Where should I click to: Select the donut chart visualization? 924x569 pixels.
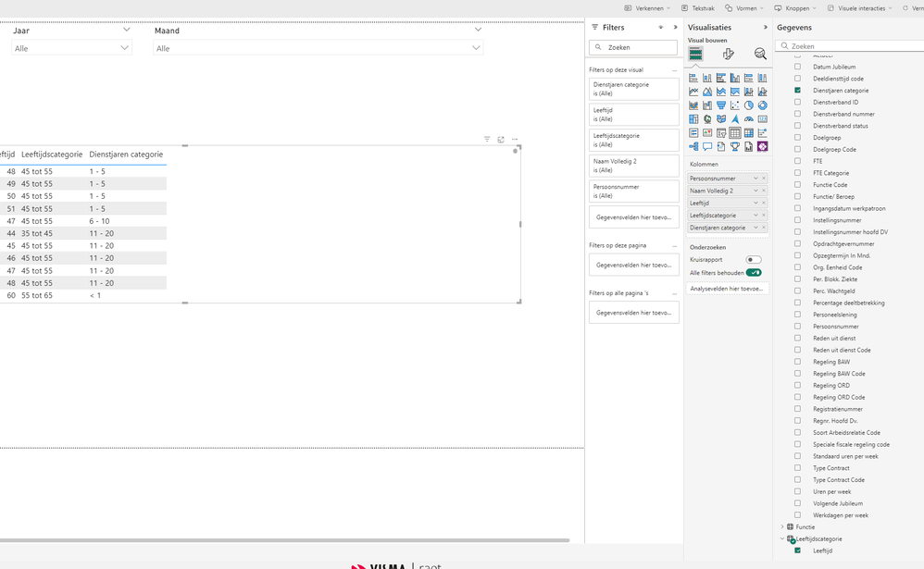pos(763,105)
